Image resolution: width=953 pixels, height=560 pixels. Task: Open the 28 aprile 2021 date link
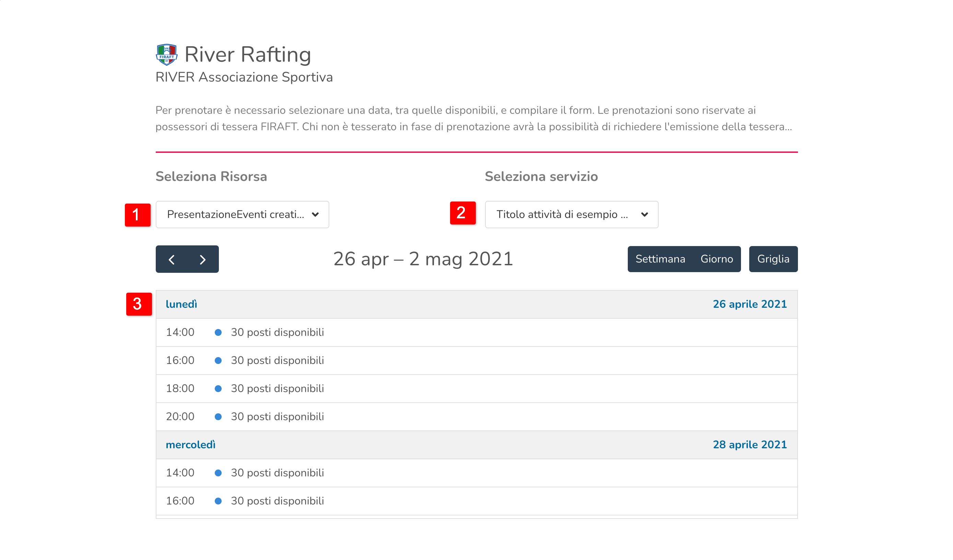(x=750, y=445)
